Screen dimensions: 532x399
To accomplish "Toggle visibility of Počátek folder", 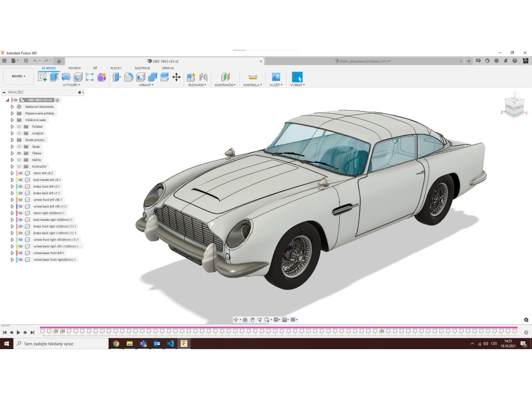I will (x=19, y=127).
